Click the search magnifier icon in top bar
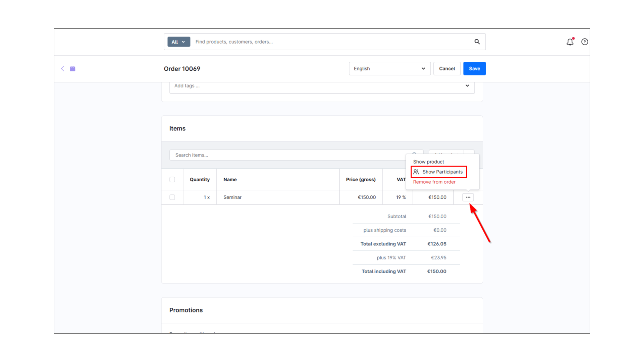 coord(477,42)
